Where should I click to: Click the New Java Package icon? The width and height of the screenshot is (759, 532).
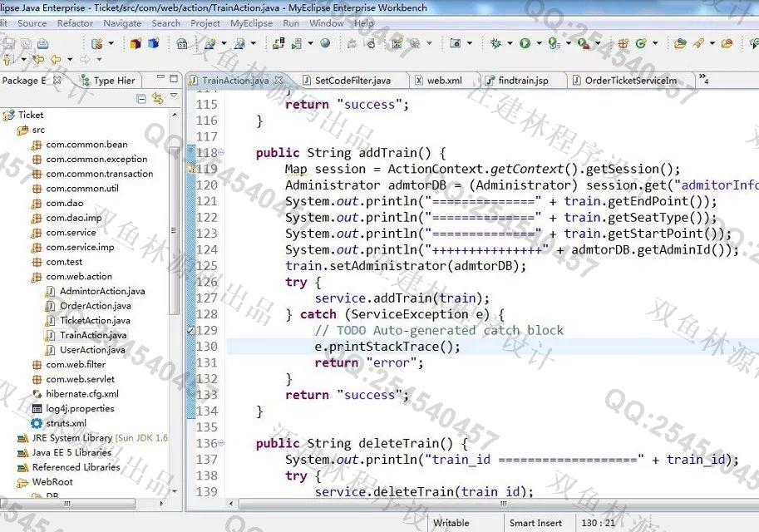[623, 43]
